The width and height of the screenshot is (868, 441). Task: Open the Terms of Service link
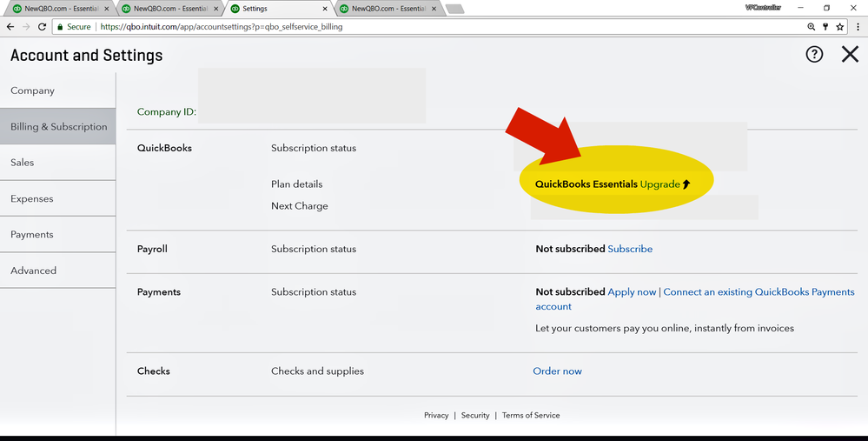pyautogui.click(x=531, y=415)
